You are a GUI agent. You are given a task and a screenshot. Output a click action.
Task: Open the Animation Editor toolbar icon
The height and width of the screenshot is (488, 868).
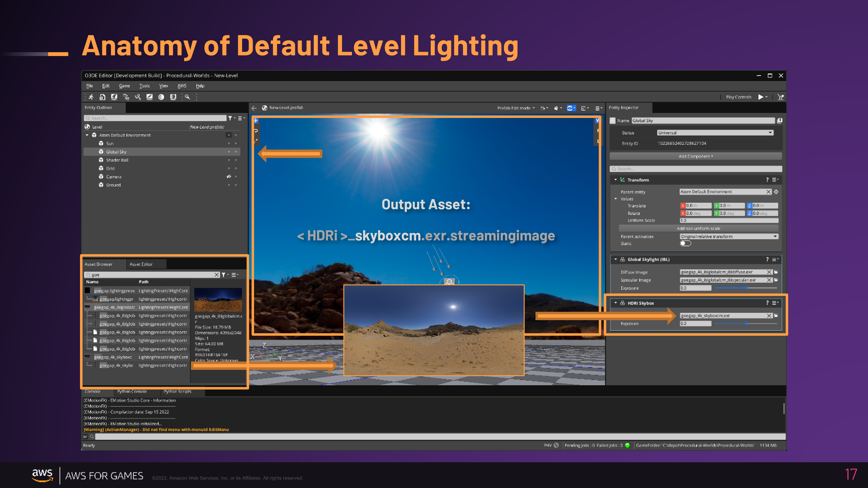[x=138, y=97]
